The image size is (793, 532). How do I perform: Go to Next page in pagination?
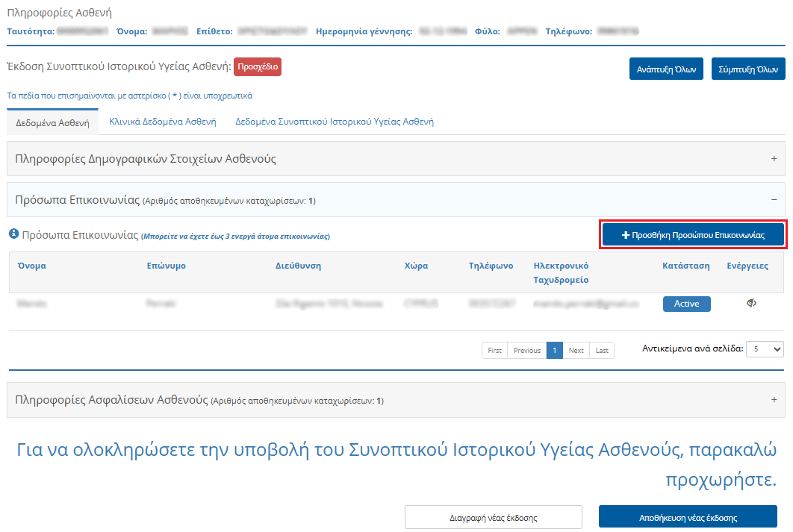(576, 351)
